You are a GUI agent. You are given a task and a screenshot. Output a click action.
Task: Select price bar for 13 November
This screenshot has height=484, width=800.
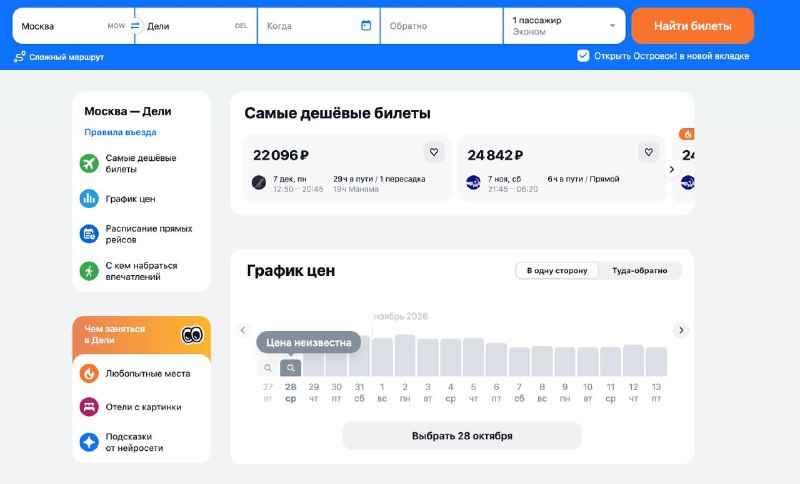pyautogui.click(x=656, y=362)
